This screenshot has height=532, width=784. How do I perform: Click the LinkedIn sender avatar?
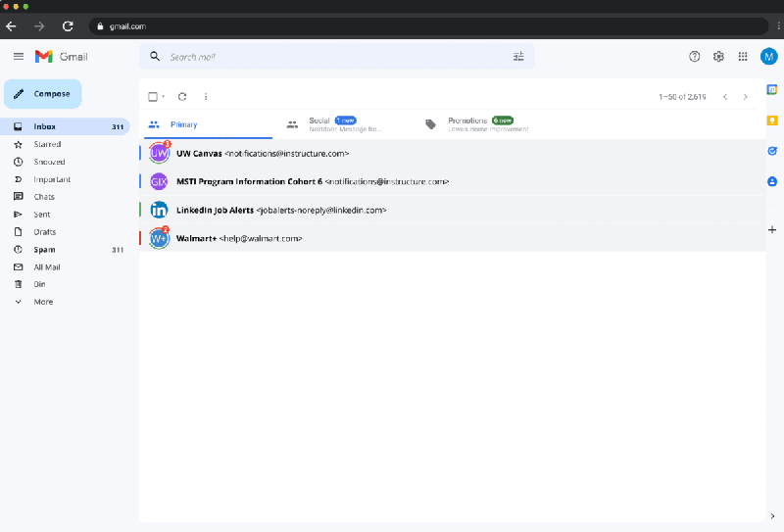point(159,210)
